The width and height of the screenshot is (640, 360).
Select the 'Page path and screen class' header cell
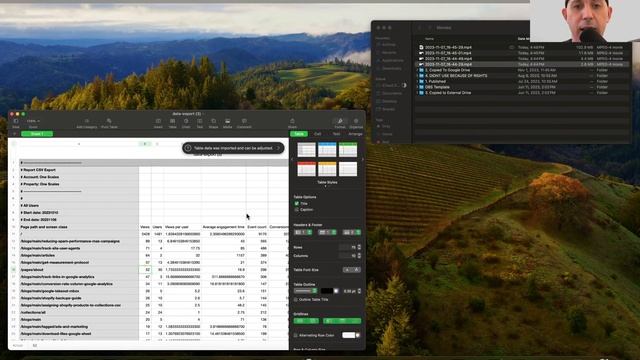click(79, 227)
